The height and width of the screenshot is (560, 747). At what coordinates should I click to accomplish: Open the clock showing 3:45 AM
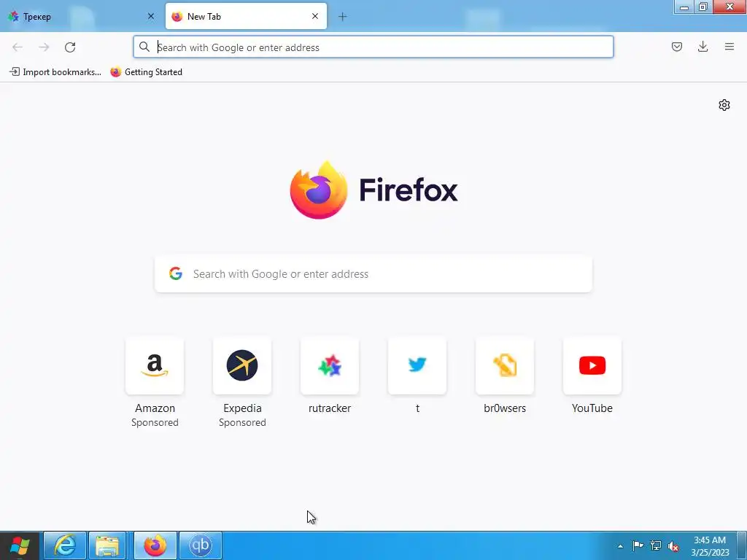710,545
